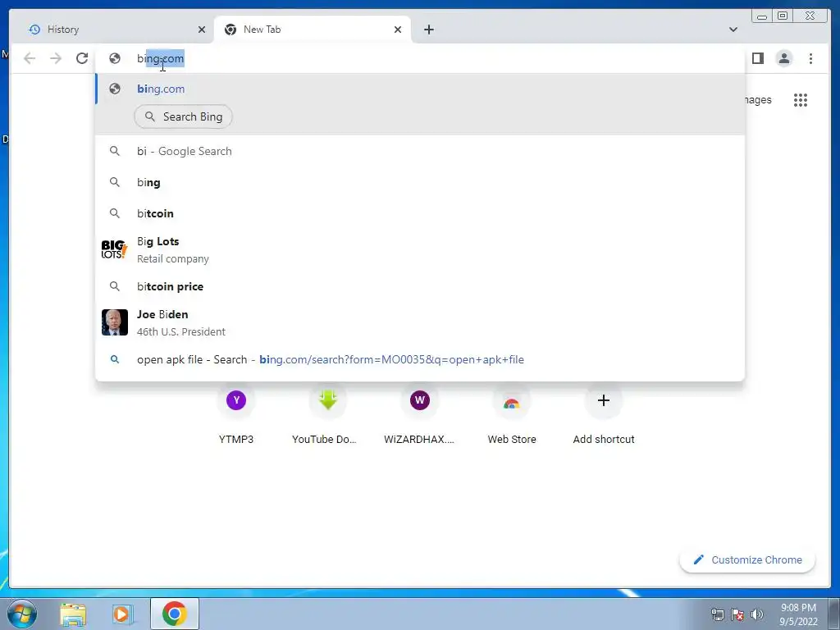Screen dimensions: 840x630
Task: Click the globe icon in the address bar
Action: tap(115, 58)
